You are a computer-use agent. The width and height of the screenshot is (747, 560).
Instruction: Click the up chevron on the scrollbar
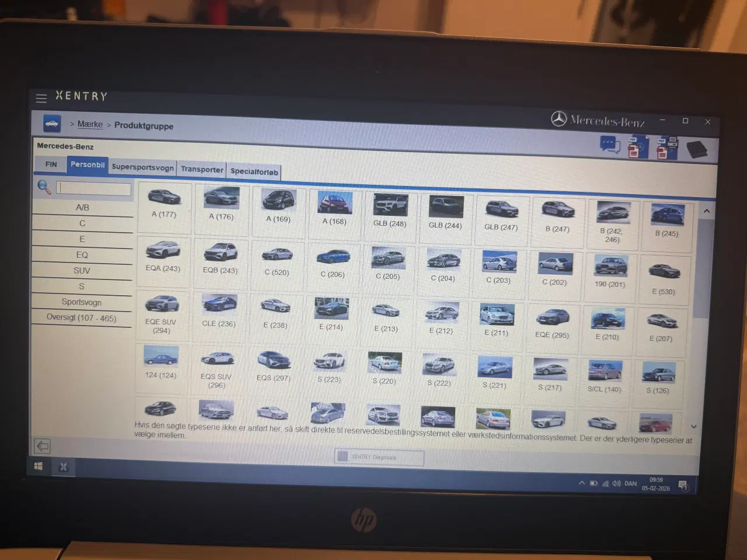pos(707,210)
